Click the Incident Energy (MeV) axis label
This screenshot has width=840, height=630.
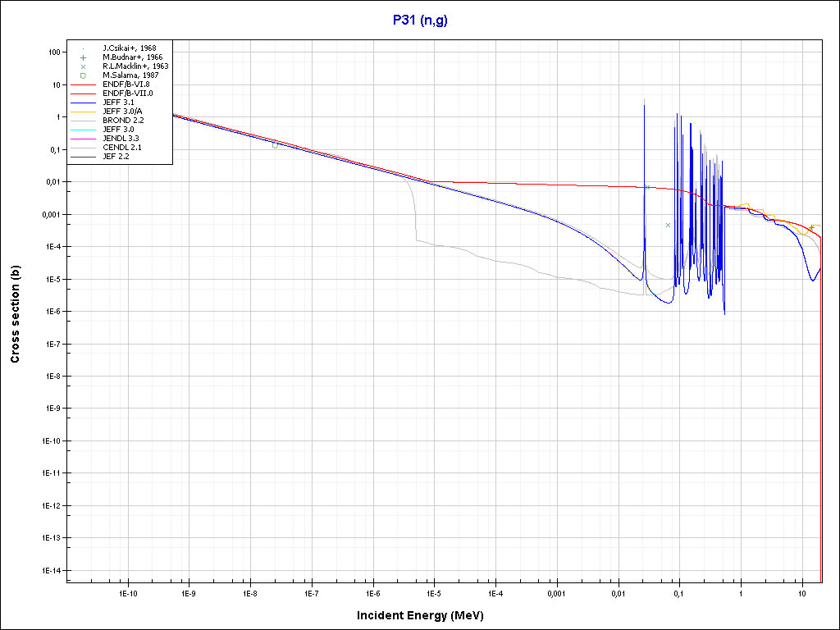(x=427, y=615)
